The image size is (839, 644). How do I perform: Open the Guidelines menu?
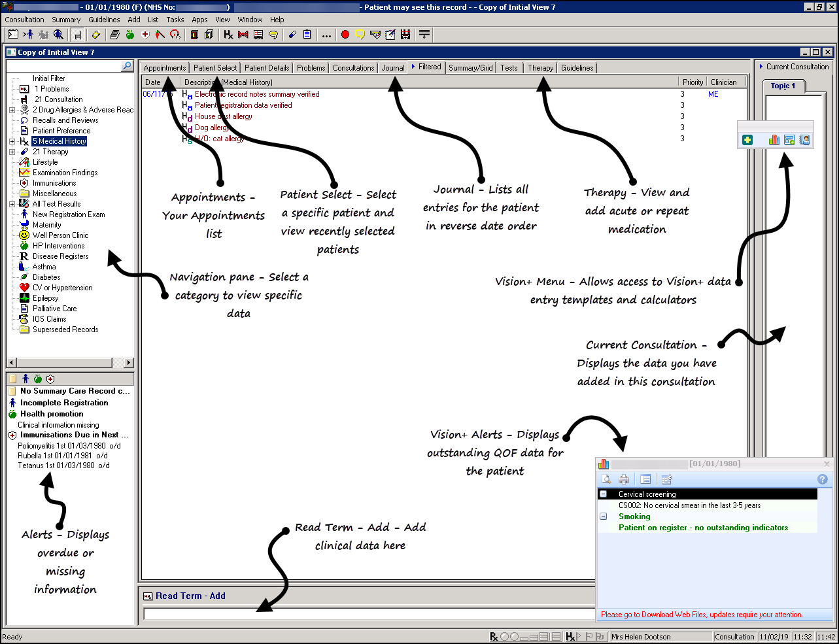click(104, 20)
